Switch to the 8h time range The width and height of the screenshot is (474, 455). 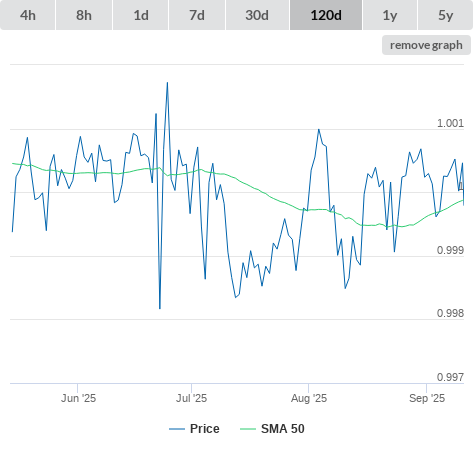(x=84, y=15)
